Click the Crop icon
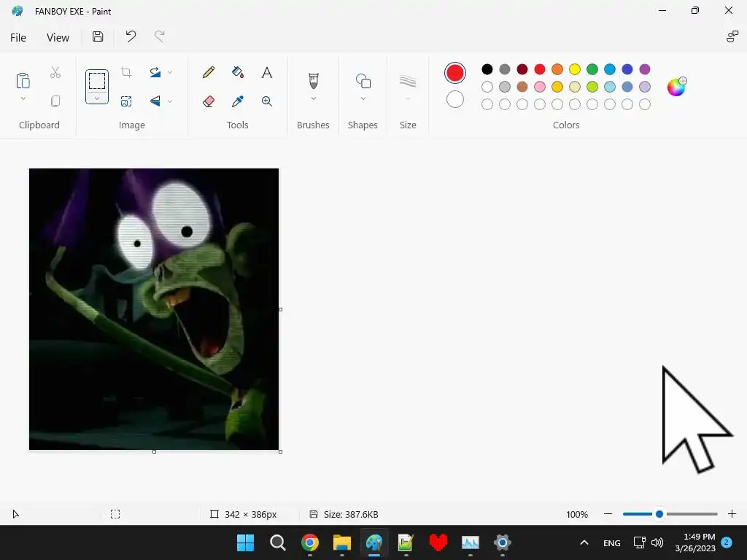Screen dimensions: 747x560 [126, 72]
